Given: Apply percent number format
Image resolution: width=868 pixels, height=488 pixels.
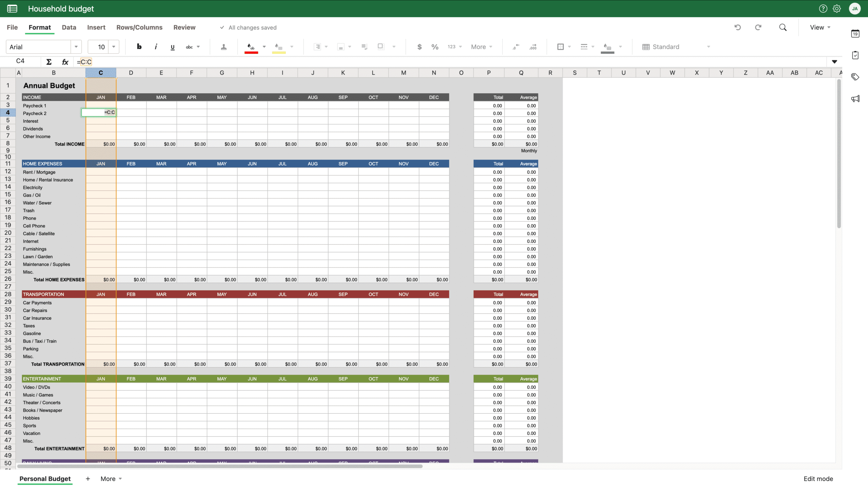Looking at the screenshot, I should 435,47.
